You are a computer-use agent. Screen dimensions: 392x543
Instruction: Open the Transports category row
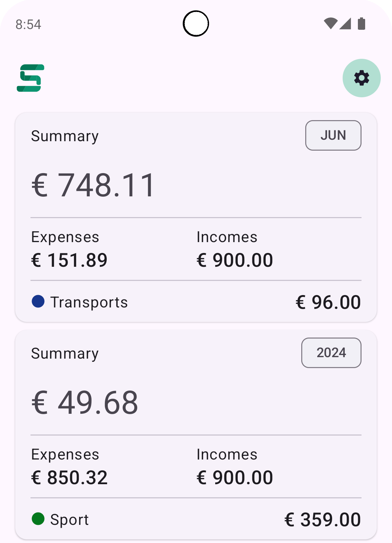(89, 302)
